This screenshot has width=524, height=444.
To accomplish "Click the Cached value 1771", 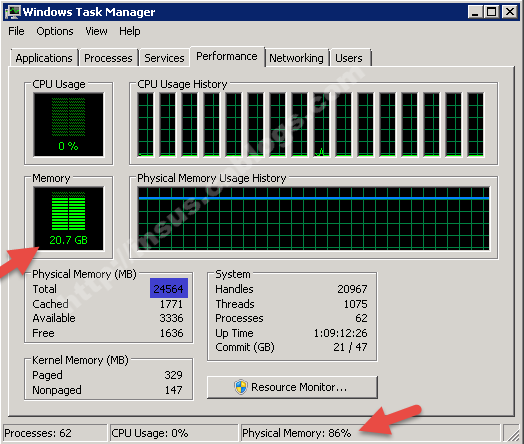I will coord(171,304).
